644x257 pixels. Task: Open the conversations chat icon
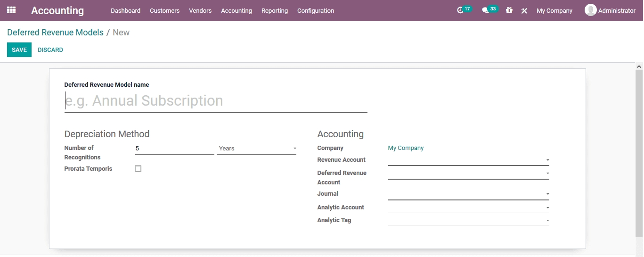pyautogui.click(x=485, y=10)
